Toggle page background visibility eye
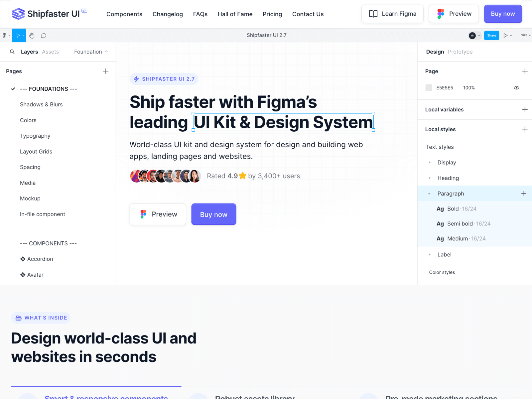The height and width of the screenshot is (399, 532). pyautogui.click(x=516, y=88)
